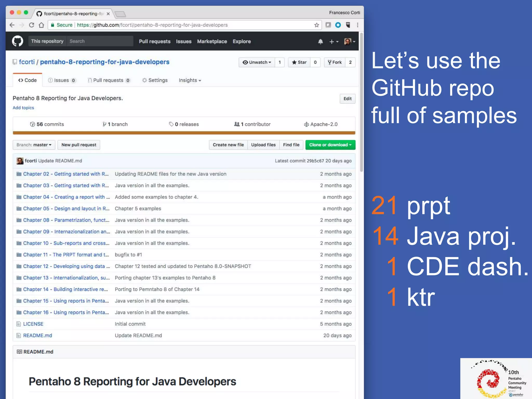Screen dimensions: 532x399
Task: Click the Find file button
Action: pos(291,145)
